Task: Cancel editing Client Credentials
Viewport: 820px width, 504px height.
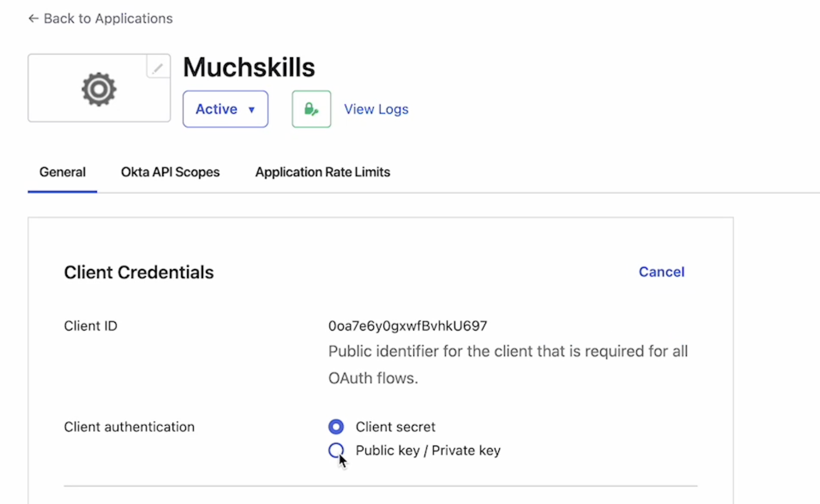Action: 662,272
